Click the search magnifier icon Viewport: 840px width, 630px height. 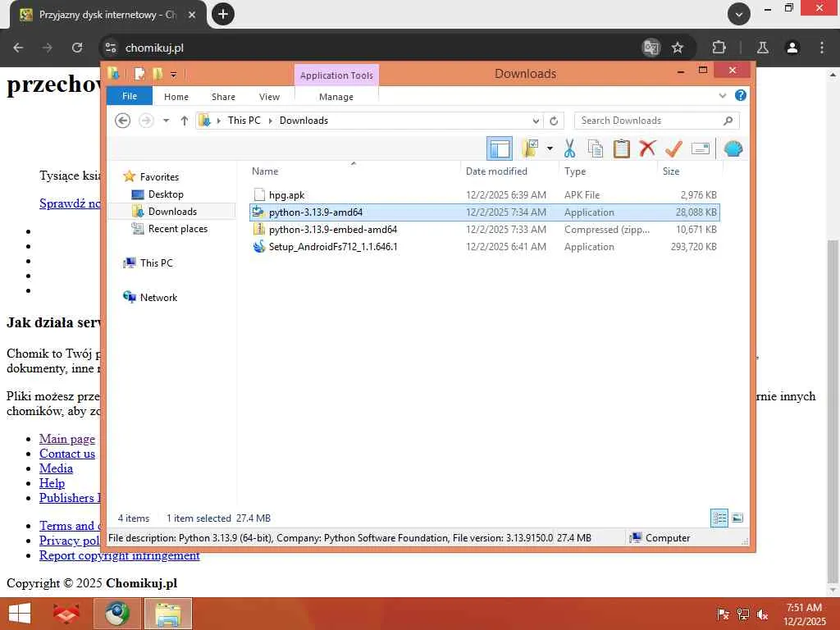point(728,121)
